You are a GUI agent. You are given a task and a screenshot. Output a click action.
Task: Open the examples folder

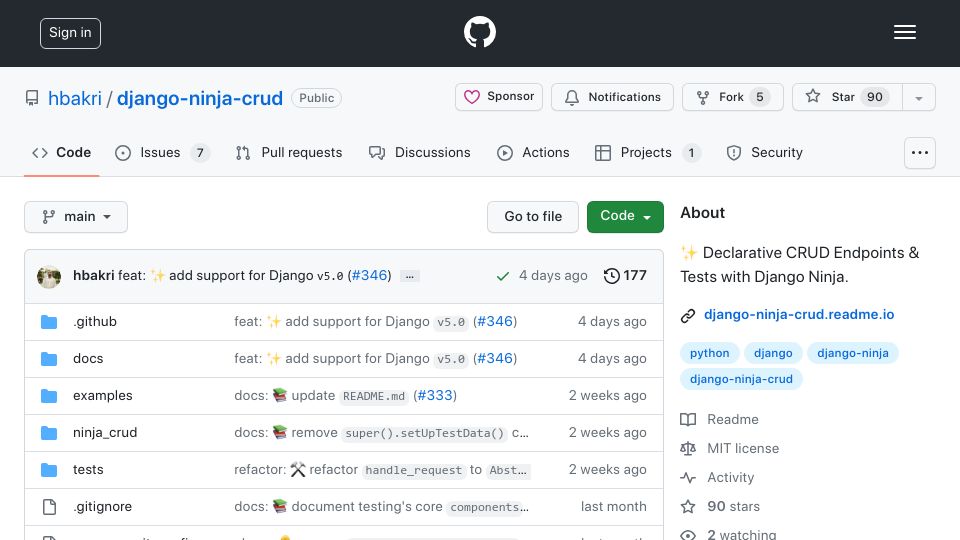coord(103,396)
